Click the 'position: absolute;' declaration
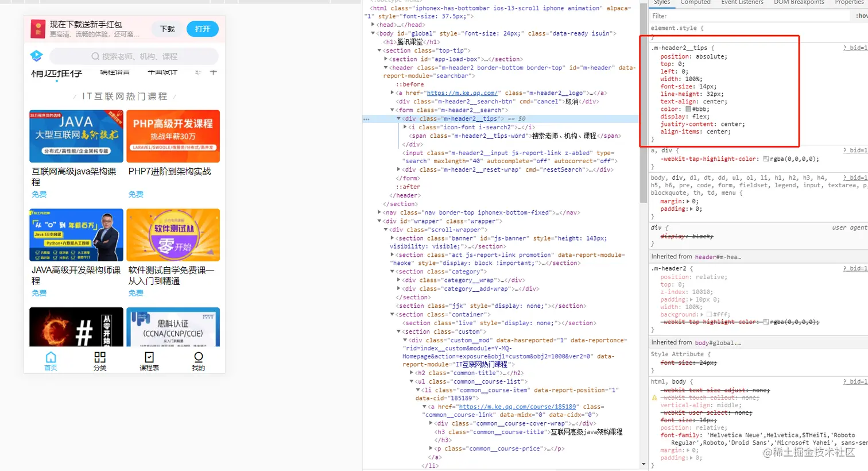This screenshot has height=471, width=868. click(693, 57)
